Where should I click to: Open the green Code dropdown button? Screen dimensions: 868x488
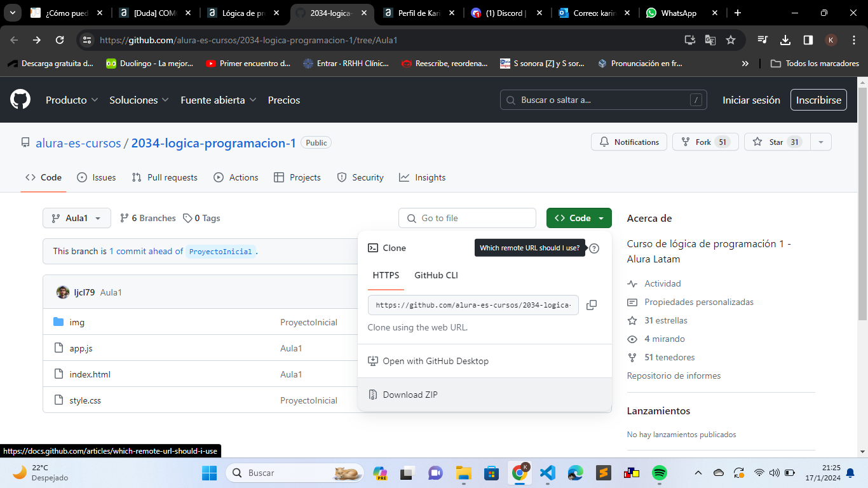coord(579,218)
